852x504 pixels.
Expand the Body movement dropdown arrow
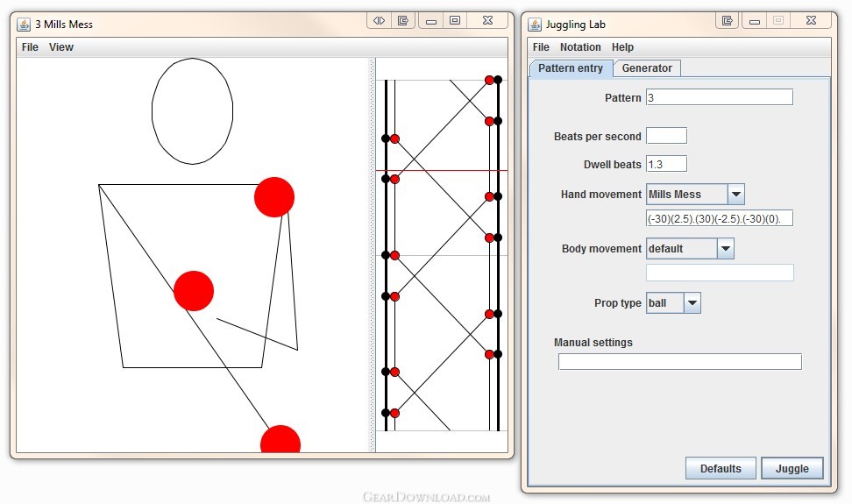click(726, 249)
